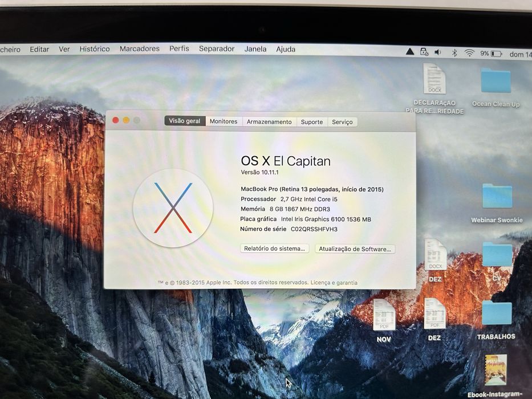Open the Separador menu
This screenshot has width=532, height=399.
[217, 48]
